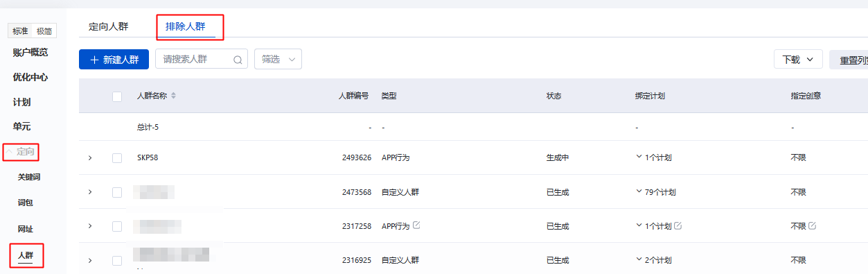Open 关键词 in the sidebar

click(29, 177)
